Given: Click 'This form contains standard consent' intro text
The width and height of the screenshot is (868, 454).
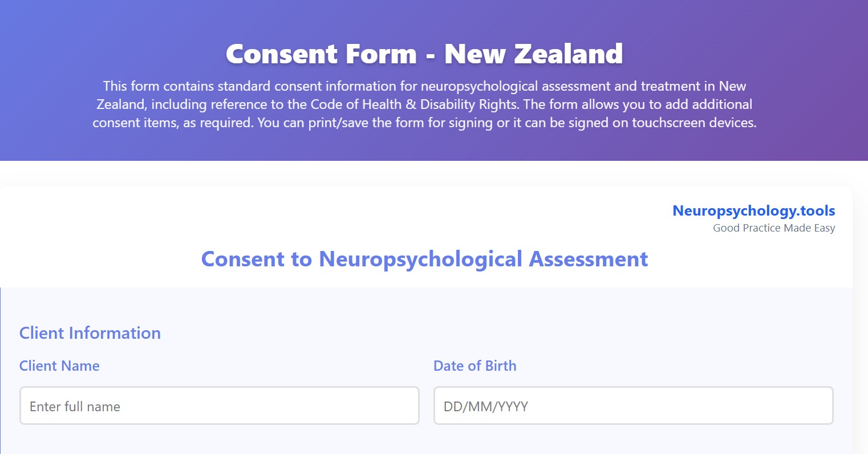Looking at the screenshot, I should point(213,86).
